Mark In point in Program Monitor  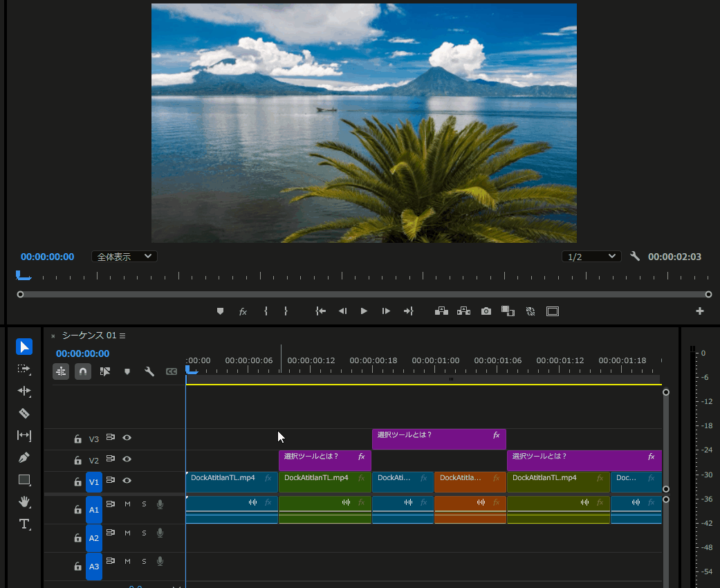[x=266, y=311]
